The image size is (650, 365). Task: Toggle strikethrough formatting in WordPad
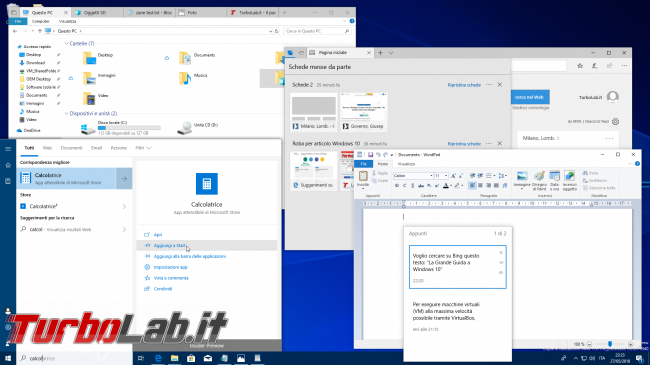[x=421, y=185]
